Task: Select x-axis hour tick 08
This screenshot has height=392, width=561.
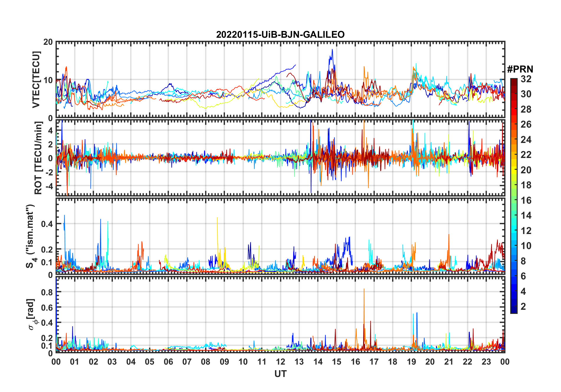Action: [206, 362]
